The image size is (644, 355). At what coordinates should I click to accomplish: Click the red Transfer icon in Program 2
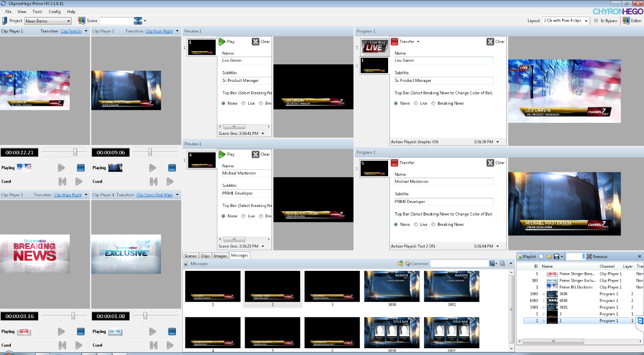394,163
